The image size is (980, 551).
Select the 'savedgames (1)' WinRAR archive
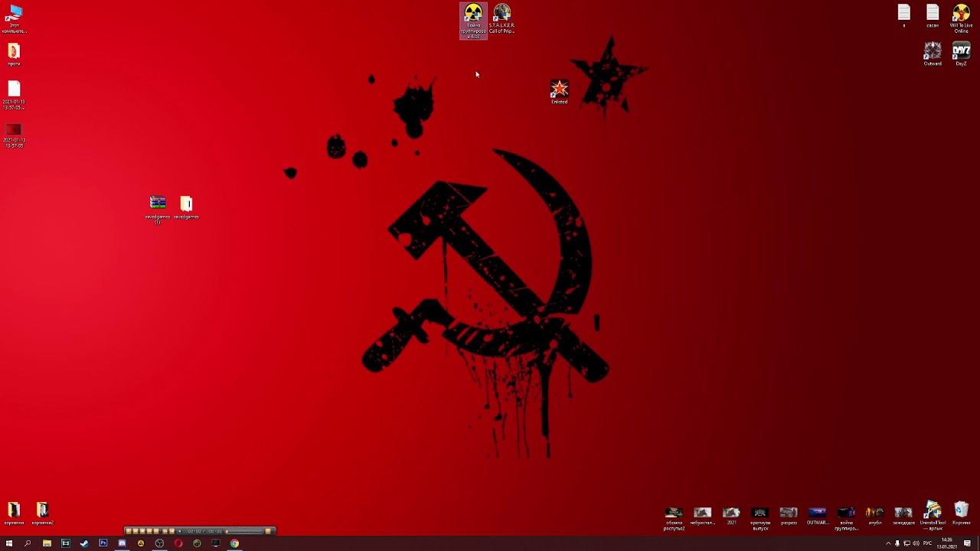click(158, 210)
